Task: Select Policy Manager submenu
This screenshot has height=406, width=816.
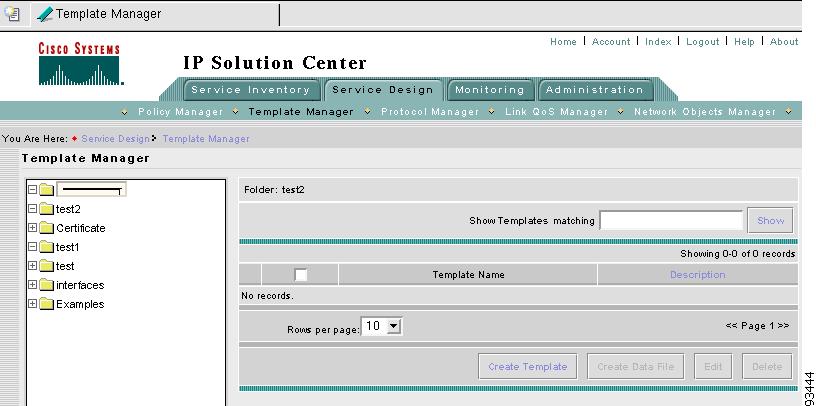Action: point(181,111)
